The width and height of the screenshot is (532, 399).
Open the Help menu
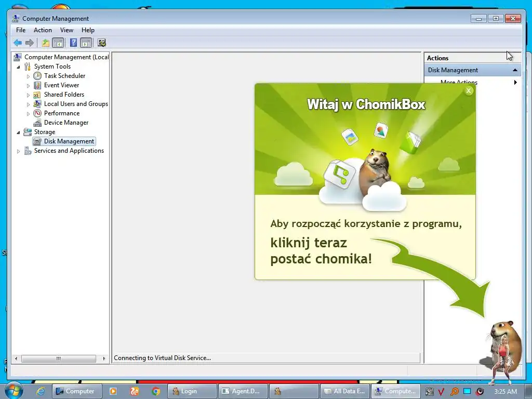(88, 30)
